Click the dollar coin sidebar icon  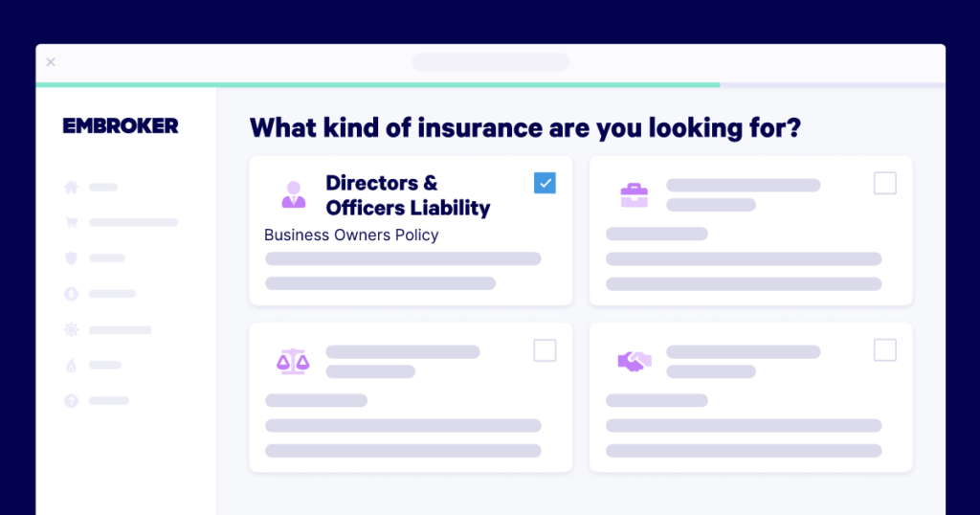click(71, 294)
